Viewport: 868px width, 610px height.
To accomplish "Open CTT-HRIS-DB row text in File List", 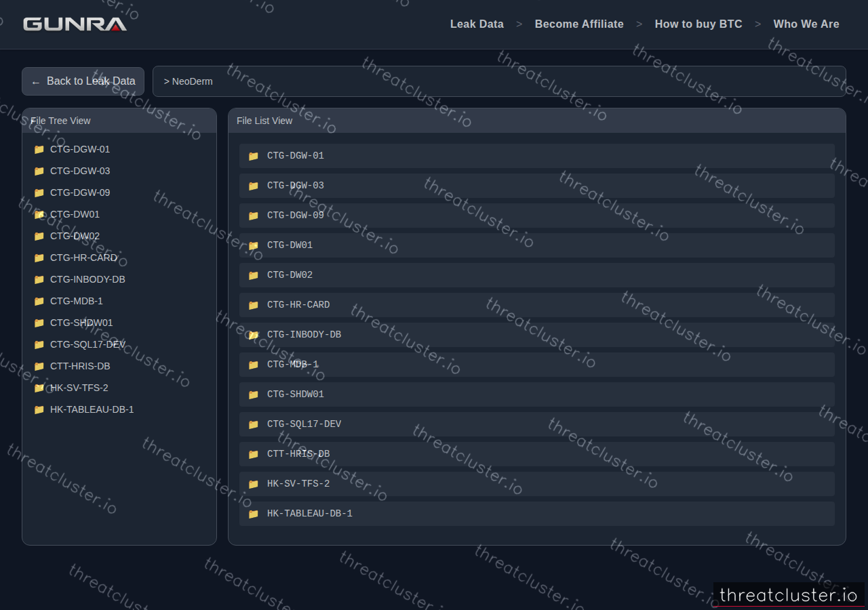I will pyautogui.click(x=298, y=454).
